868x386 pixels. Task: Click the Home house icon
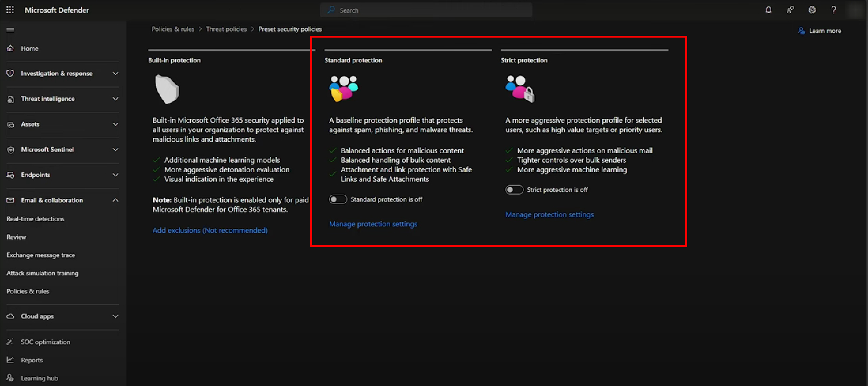10,48
